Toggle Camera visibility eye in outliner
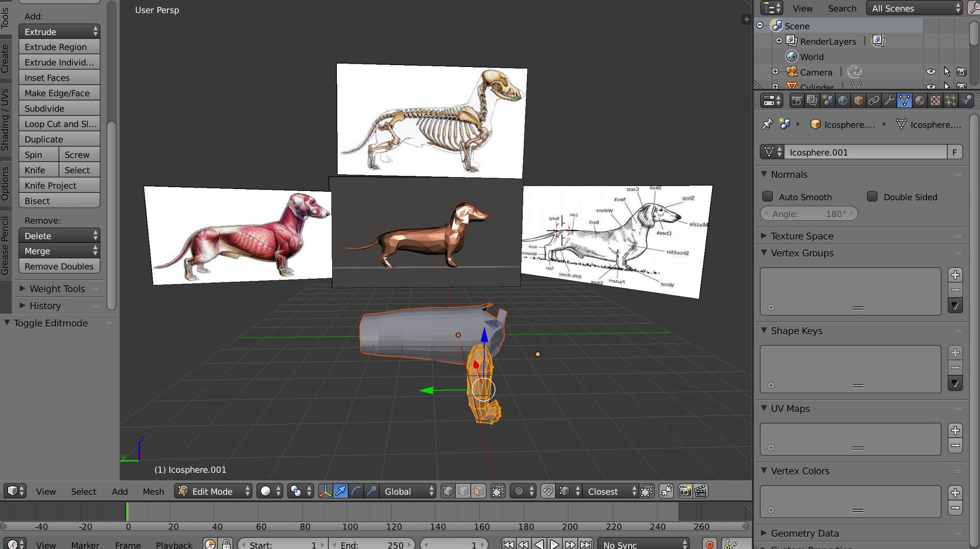Viewport: 980px width, 549px height. [x=931, y=72]
